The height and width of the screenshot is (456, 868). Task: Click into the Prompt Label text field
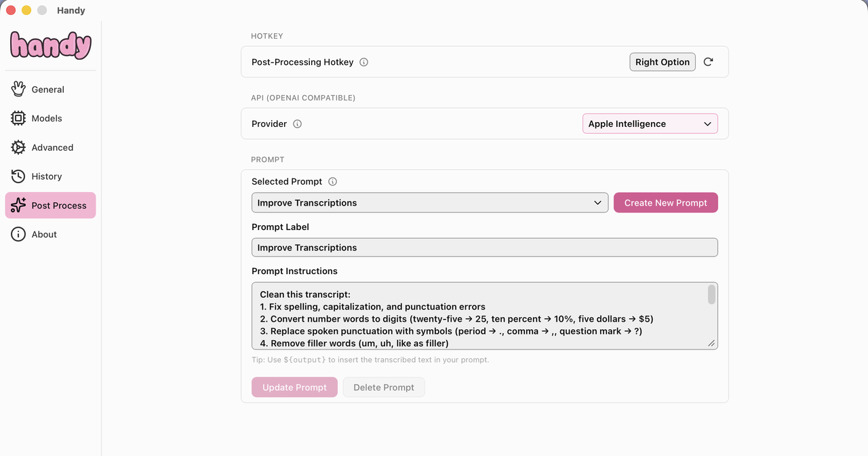484,248
